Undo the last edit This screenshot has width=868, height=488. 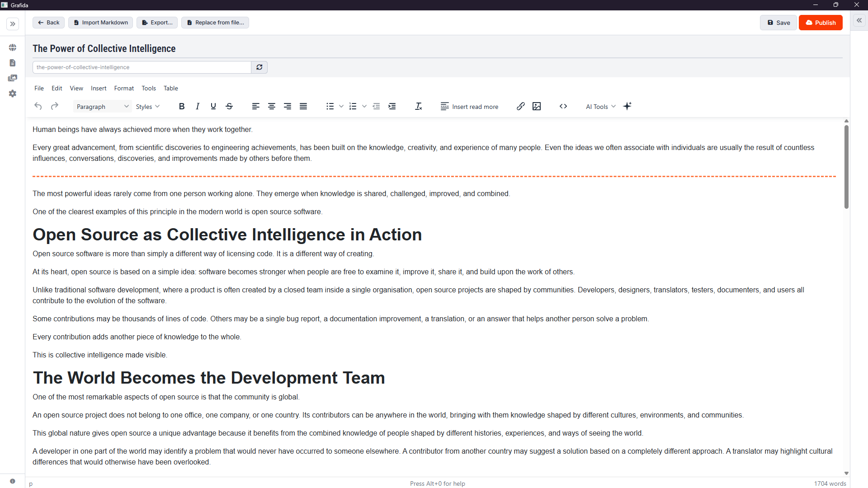(38, 106)
